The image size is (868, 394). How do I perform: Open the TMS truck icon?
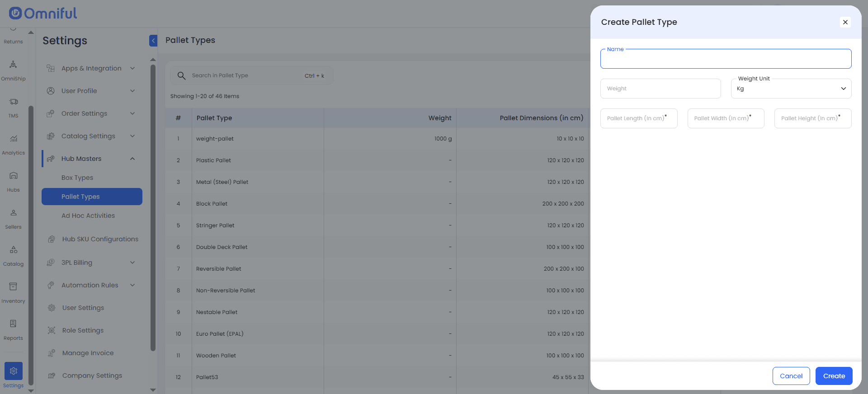[13, 102]
